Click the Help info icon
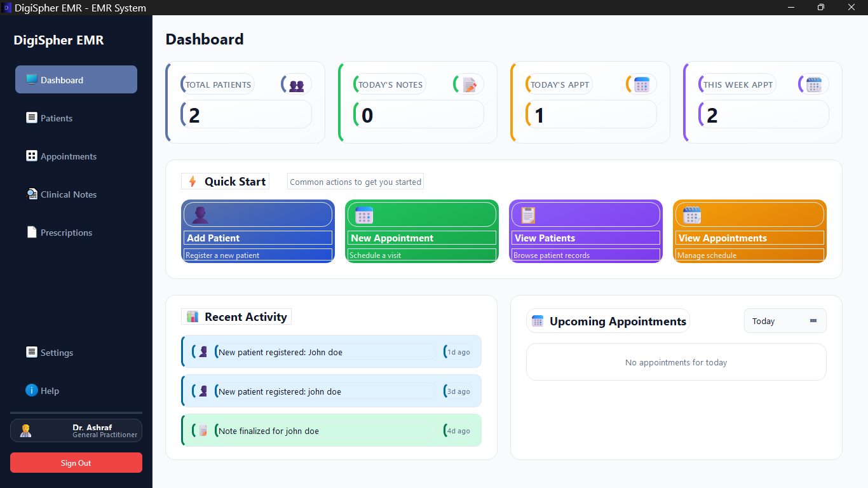 pyautogui.click(x=31, y=390)
